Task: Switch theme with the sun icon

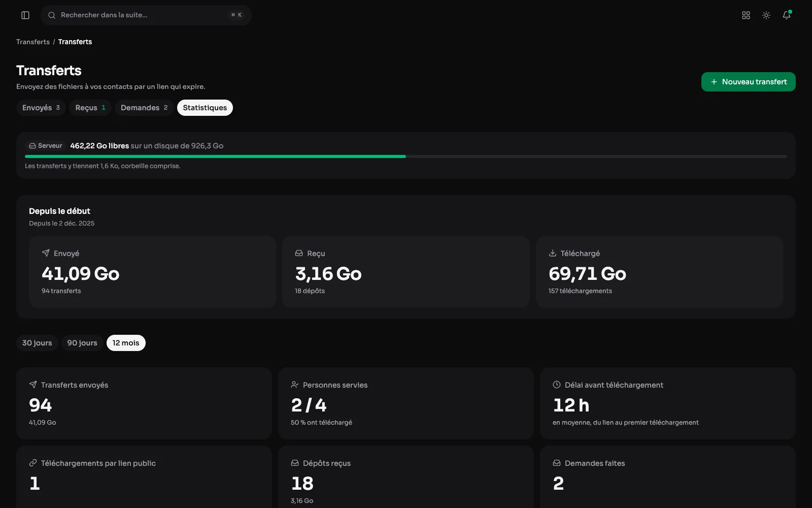Action: point(766,15)
